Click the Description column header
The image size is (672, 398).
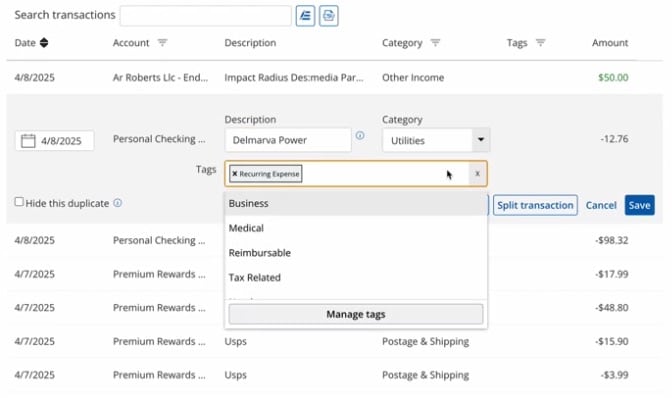click(250, 43)
